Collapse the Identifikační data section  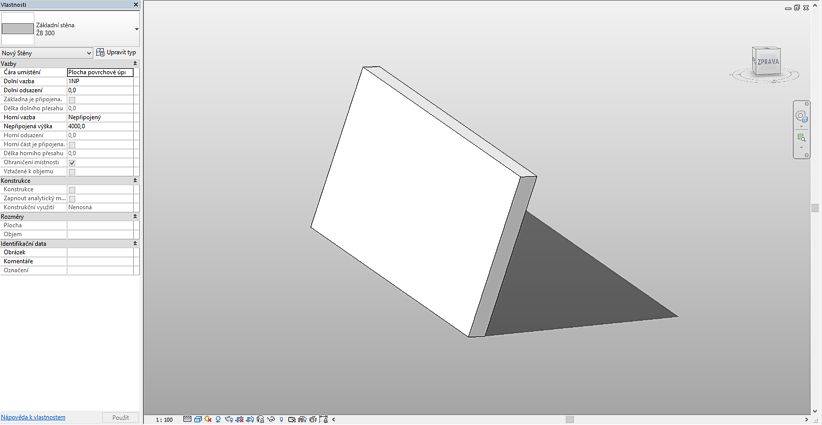coord(135,244)
